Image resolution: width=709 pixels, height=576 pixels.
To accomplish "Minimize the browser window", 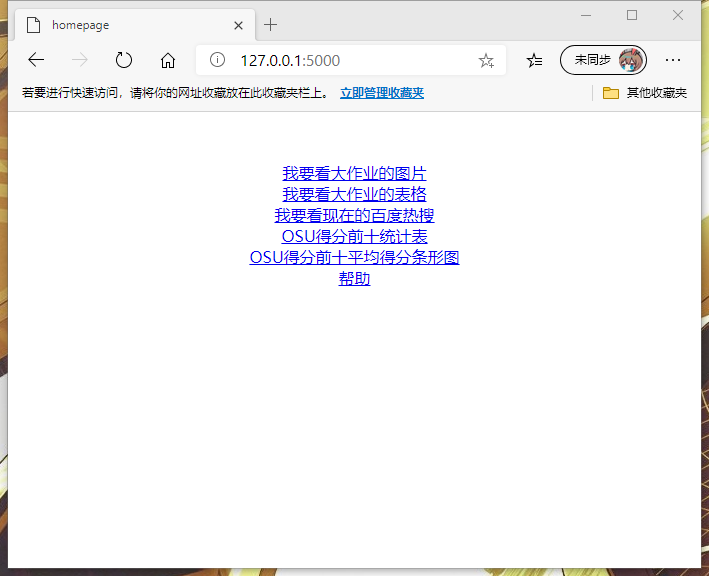I will coord(586,15).
